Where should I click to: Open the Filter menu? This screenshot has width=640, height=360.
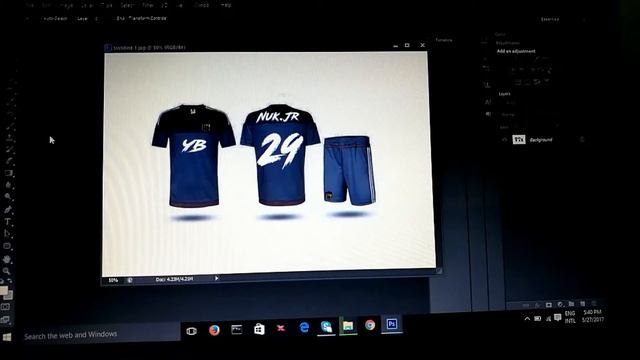[148, 5]
